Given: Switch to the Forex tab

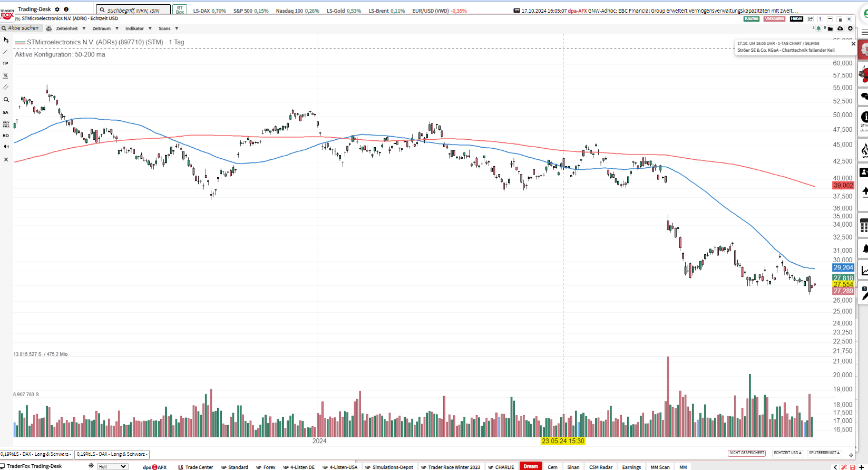Looking at the screenshot, I should click(x=266, y=467).
